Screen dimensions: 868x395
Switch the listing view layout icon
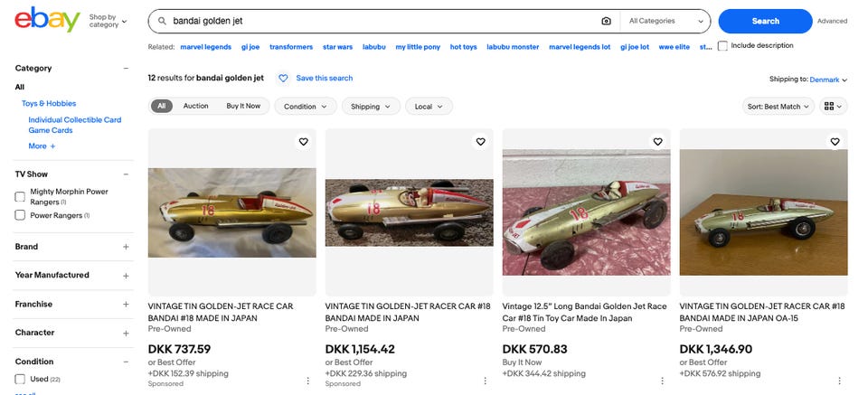833,107
